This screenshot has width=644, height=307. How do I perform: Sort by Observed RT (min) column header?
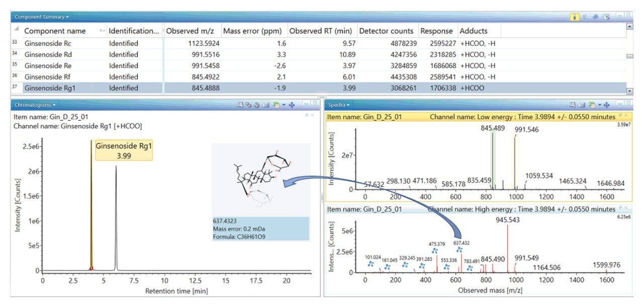pos(322,31)
